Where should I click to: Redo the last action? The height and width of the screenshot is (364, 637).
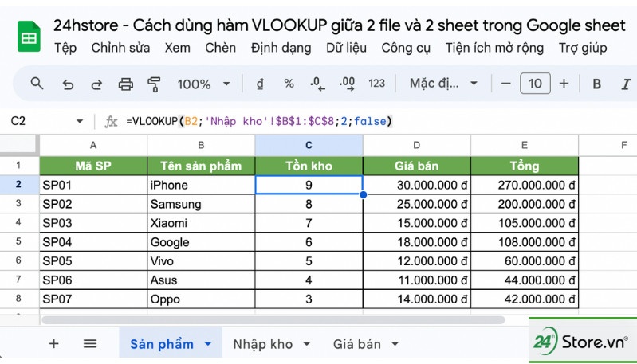click(x=96, y=84)
